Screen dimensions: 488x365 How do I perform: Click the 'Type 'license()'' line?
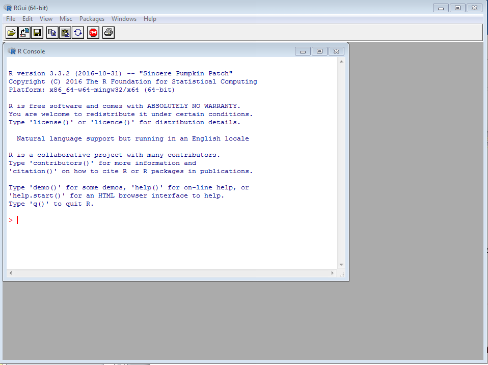124,122
